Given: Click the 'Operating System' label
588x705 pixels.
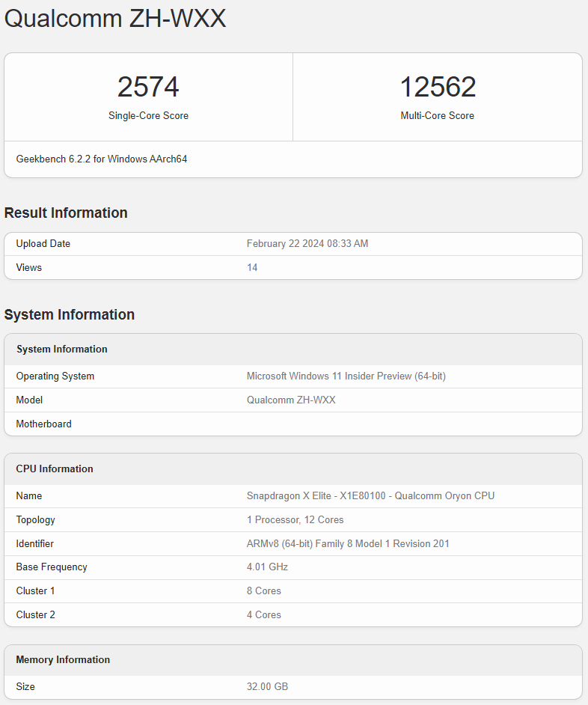Looking at the screenshot, I should pos(55,376).
